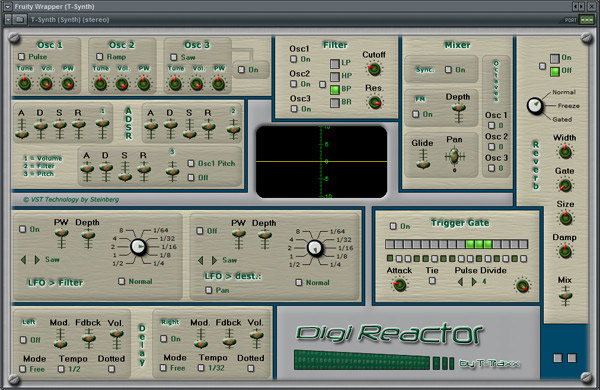Adjust the Osc 1 PW knob
Screen dimensions: 600x390
(68, 83)
